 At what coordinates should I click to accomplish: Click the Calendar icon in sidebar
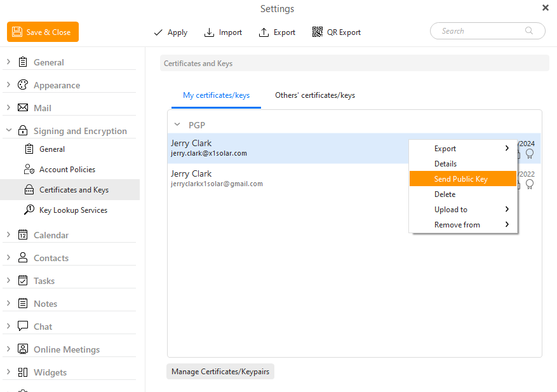pyautogui.click(x=23, y=235)
